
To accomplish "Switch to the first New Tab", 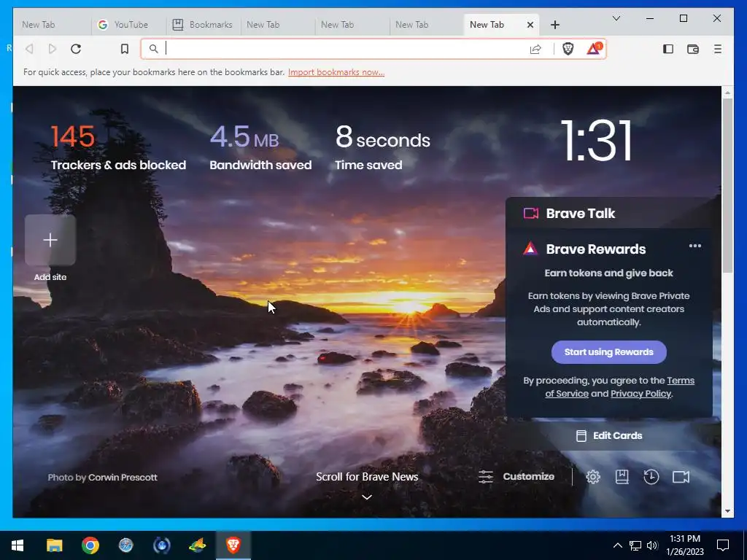I will click(52, 25).
